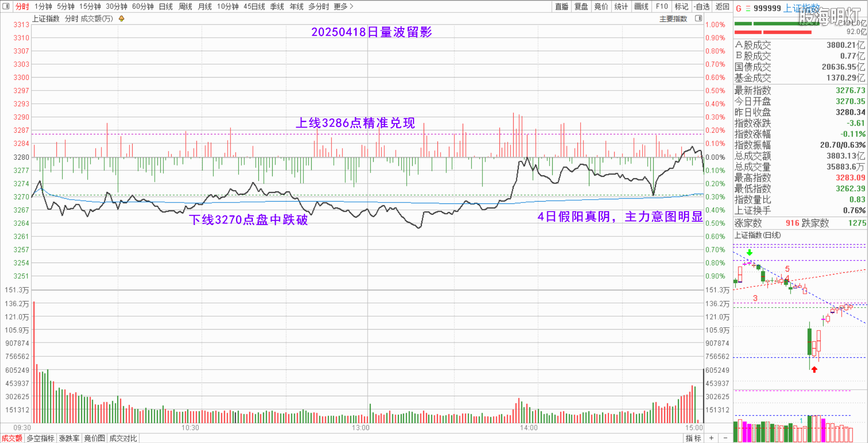Screen dimensions: 868x443
Task: Click the 跌家数 count 1275
Action: 857,223
